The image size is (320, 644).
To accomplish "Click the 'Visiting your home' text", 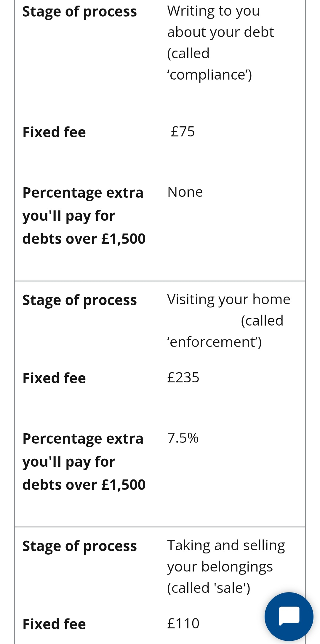I will [228, 300].
